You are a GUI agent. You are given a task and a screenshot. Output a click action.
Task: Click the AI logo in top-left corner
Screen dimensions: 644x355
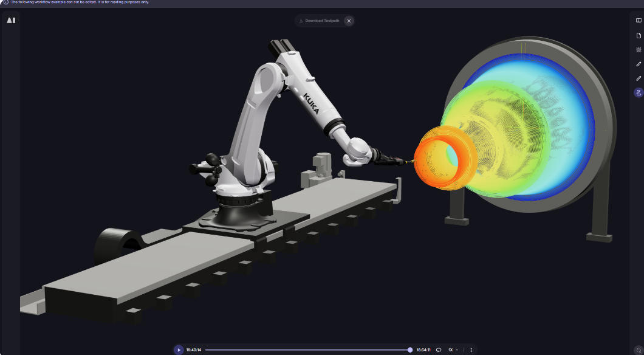(11, 20)
